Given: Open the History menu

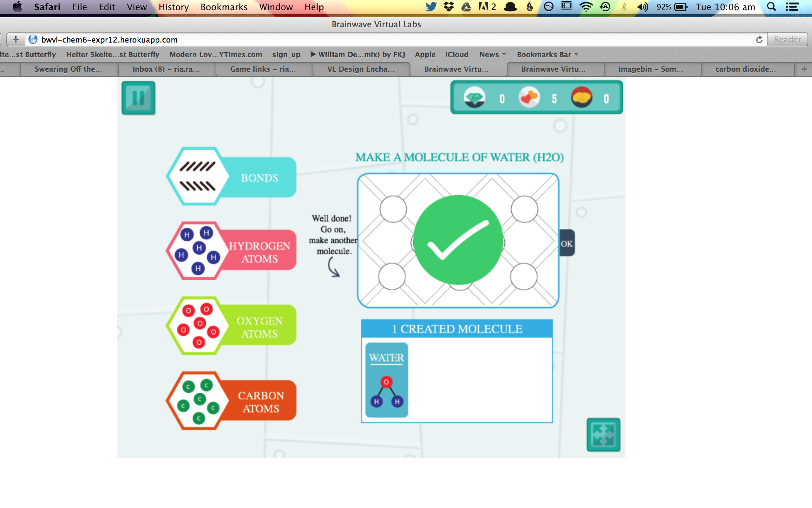Looking at the screenshot, I should click(x=174, y=7).
